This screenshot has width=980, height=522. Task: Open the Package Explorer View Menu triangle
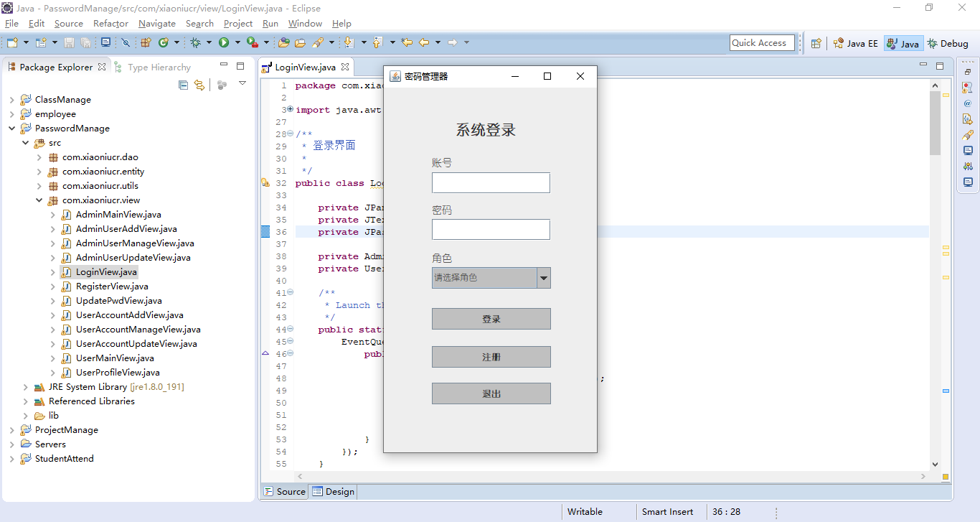coord(242,83)
